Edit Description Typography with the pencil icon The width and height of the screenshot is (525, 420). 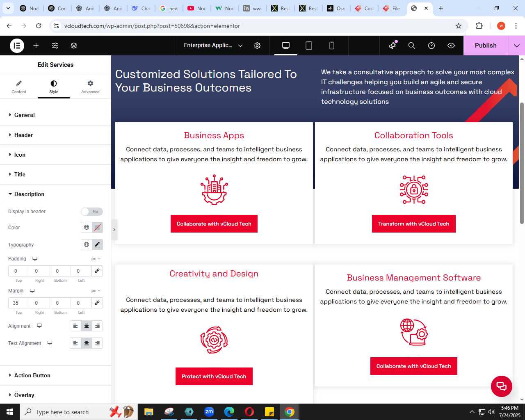click(x=97, y=244)
